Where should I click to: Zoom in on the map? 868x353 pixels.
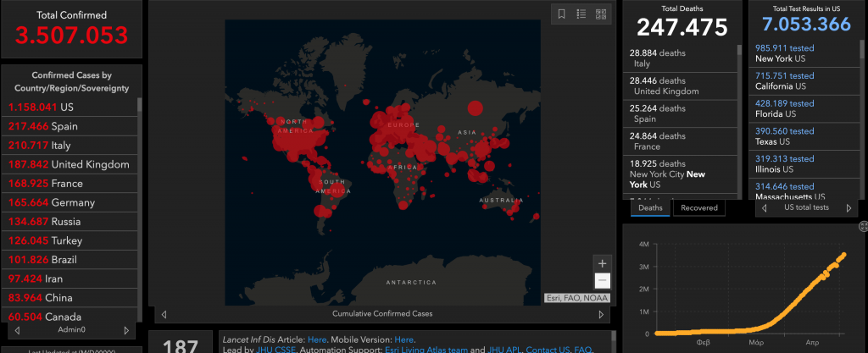tap(602, 262)
